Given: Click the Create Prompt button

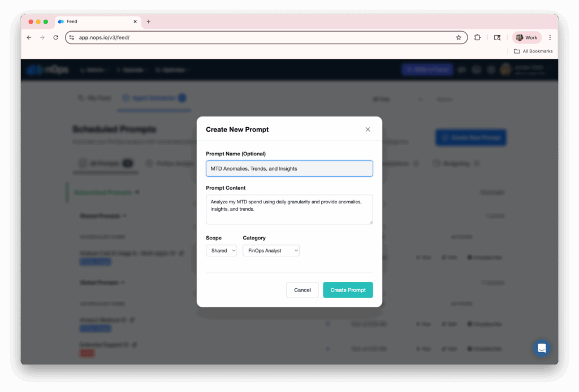Looking at the screenshot, I should pos(348,290).
